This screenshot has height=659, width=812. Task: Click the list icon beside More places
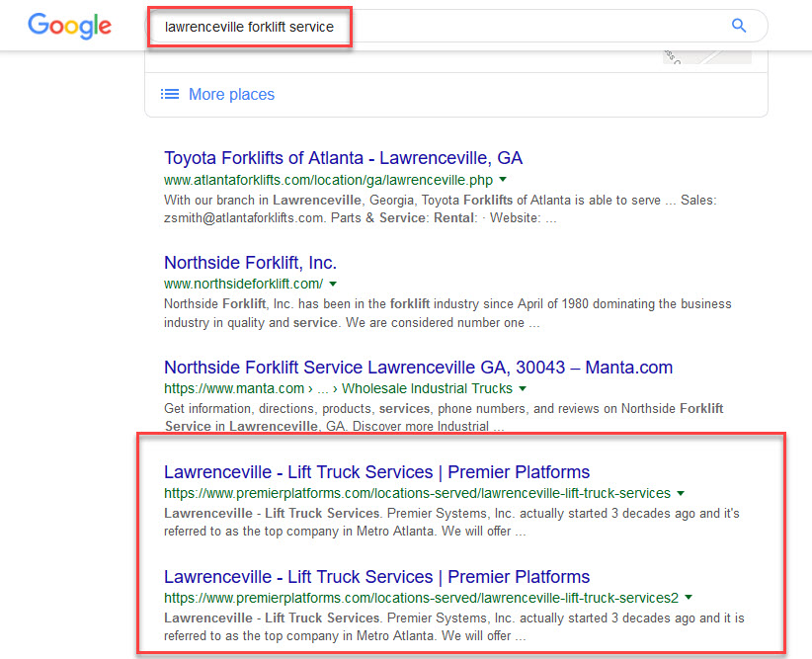click(x=170, y=94)
